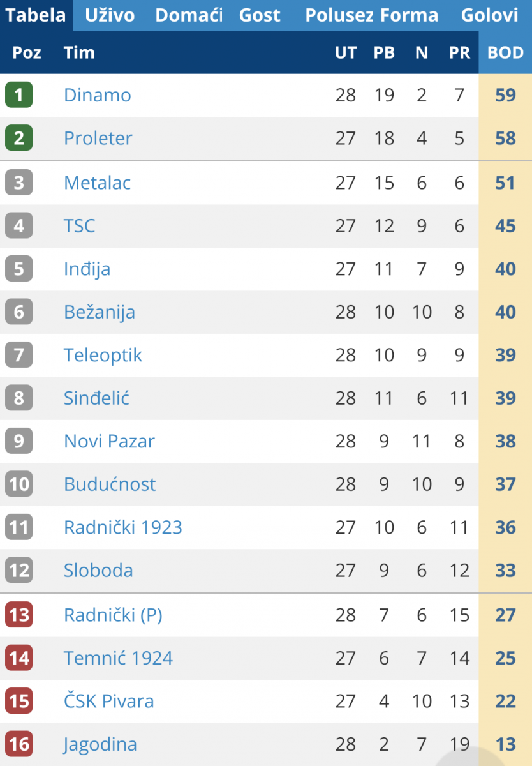Click the green position 2 badge
The image size is (532, 766).
tap(18, 138)
